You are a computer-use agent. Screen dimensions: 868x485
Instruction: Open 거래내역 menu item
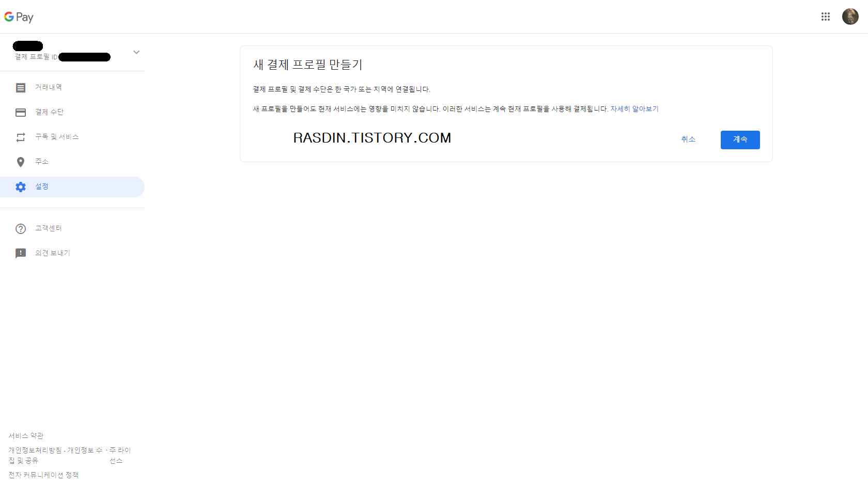pos(72,88)
